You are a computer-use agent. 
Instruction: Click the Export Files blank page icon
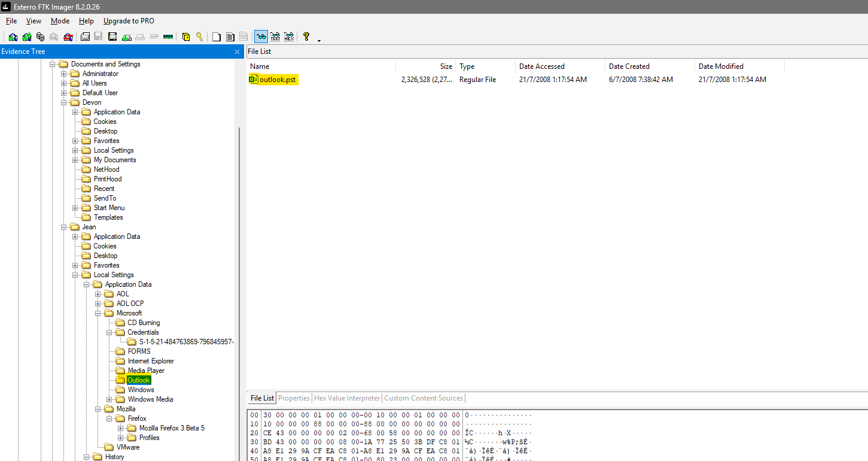pos(216,37)
